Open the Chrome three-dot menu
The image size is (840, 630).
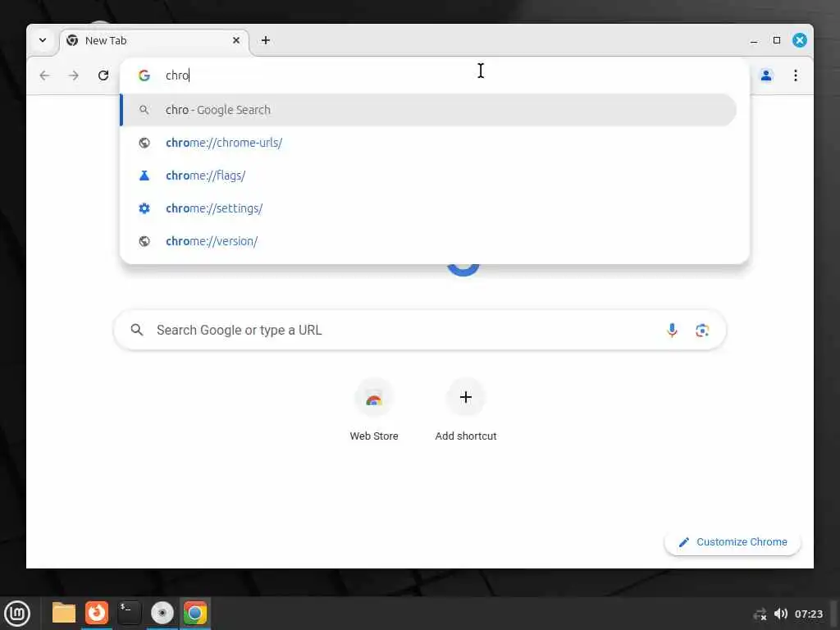point(796,75)
